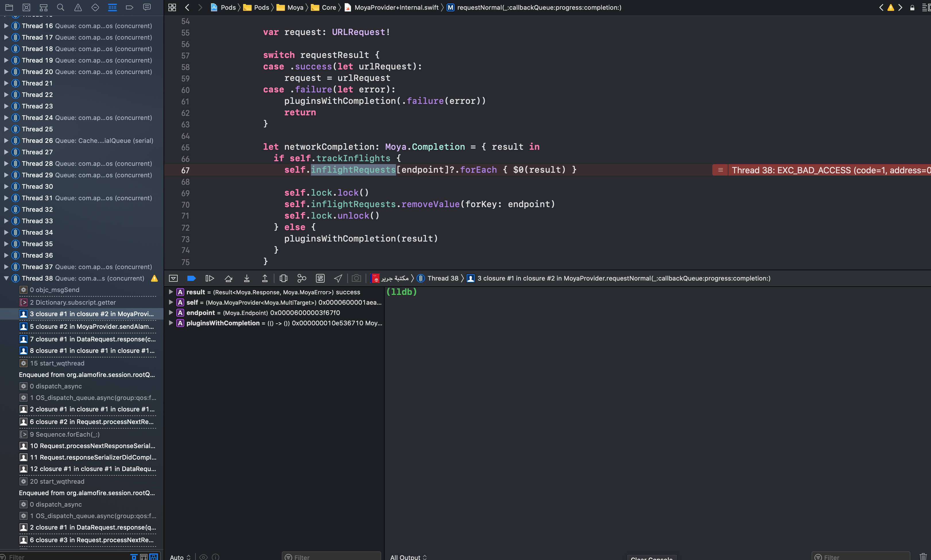
Task: Open the Find navigator magnifier icon
Action: point(60,7)
